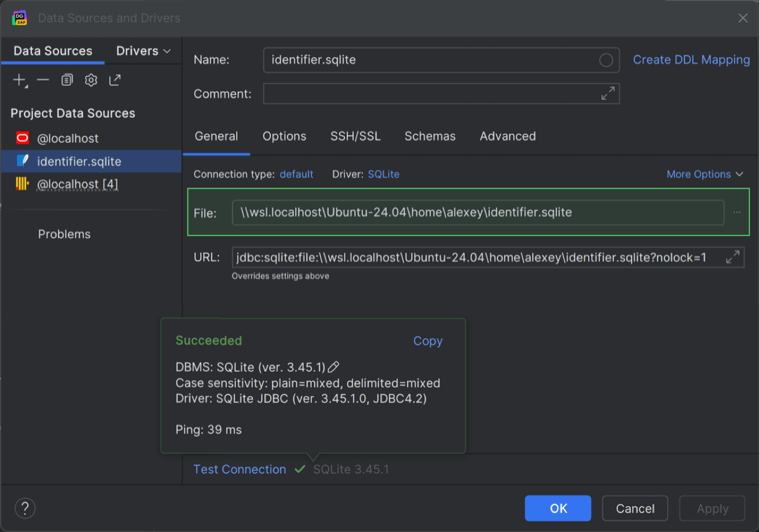Screen dimensions: 759x532
Task: Click the color circle in Name field
Action: pos(606,60)
